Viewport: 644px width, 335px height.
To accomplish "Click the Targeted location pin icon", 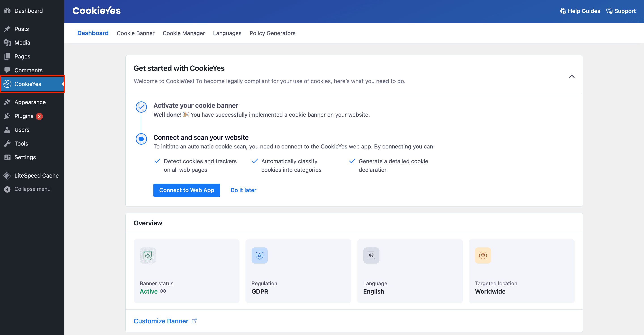I will coord(483,255).
